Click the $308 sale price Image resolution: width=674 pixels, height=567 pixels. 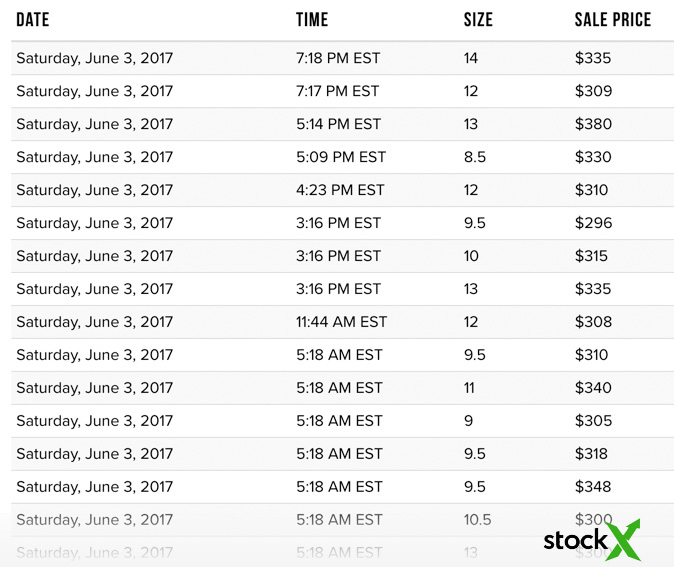592,322
